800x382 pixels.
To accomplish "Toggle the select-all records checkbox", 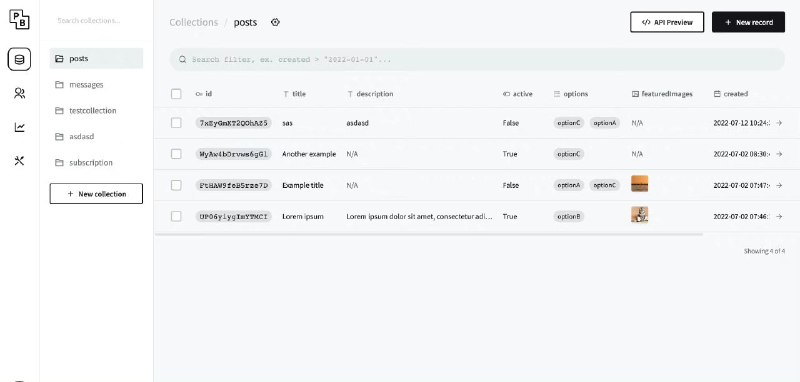I will [176, 94].
